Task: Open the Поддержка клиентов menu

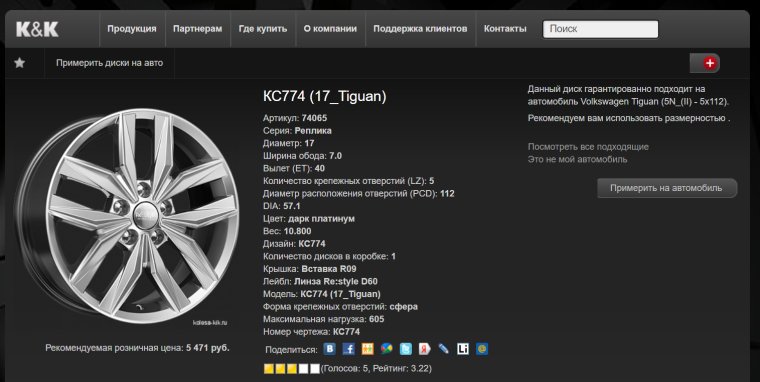Action: point(420,29)
